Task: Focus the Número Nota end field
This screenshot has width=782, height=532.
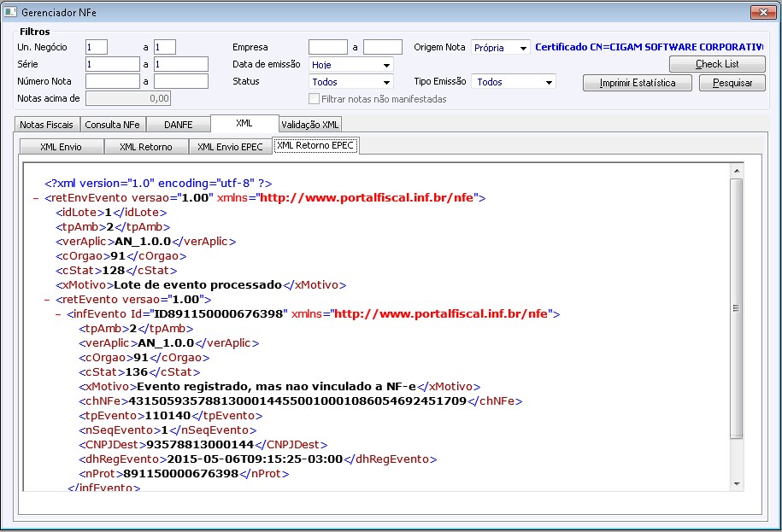Action: (181, 81)
